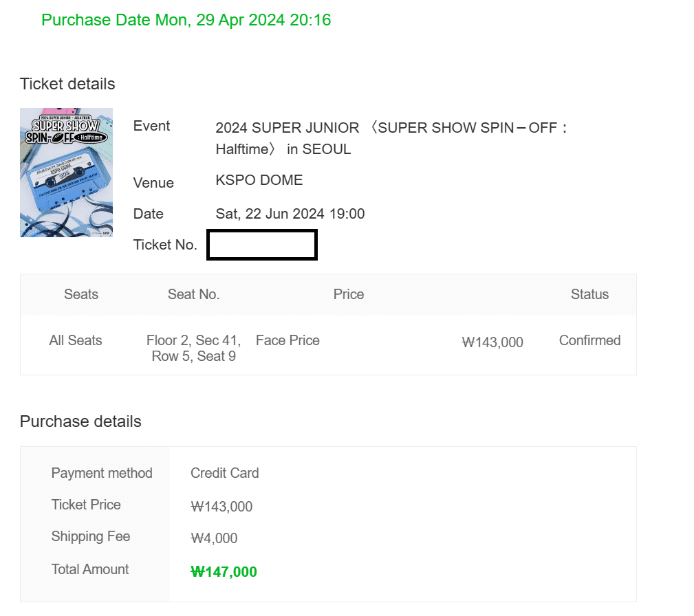Click the Credit Card payment method value
The width and height of the screenshot is (694, 616).
(225, 473)
